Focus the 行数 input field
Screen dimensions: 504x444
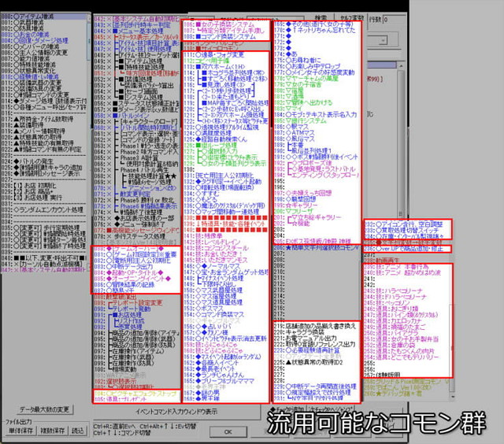coord(395,19)
